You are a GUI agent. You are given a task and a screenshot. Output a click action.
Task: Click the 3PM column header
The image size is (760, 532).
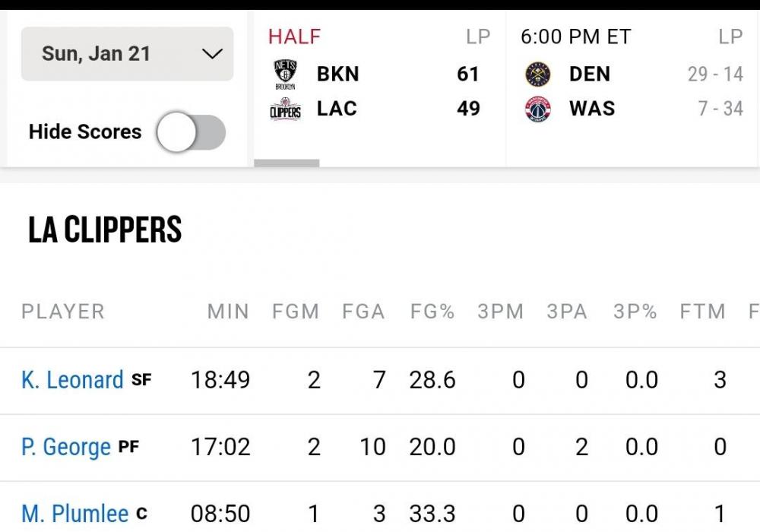tap(500, 312)
